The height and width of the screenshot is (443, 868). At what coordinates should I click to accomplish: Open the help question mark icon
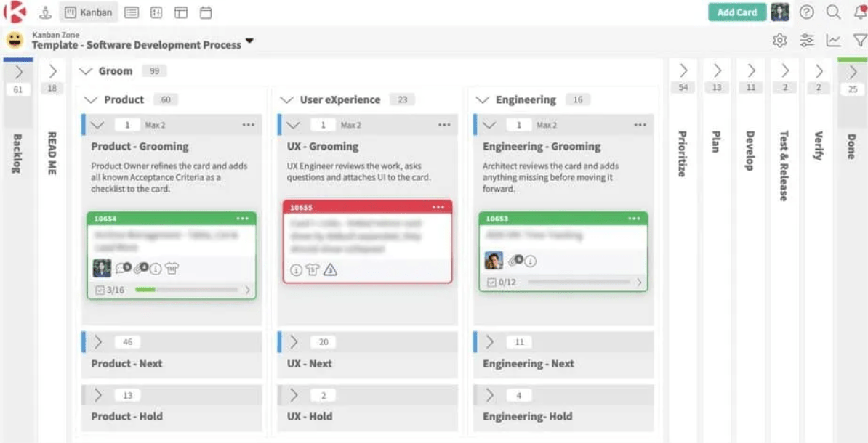coord(806,12)
